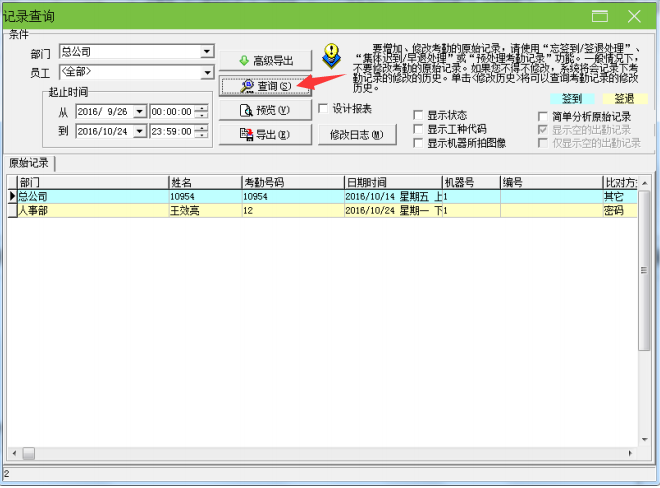Click the 考勤号码 column header
This screenshot has width=660, height=488.
tap(293, 182)
